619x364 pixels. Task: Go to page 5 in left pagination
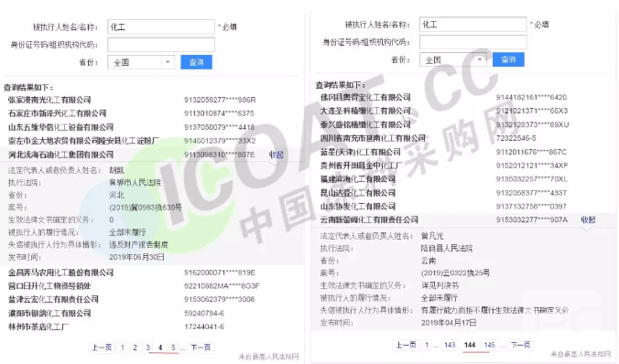point(173,348)
